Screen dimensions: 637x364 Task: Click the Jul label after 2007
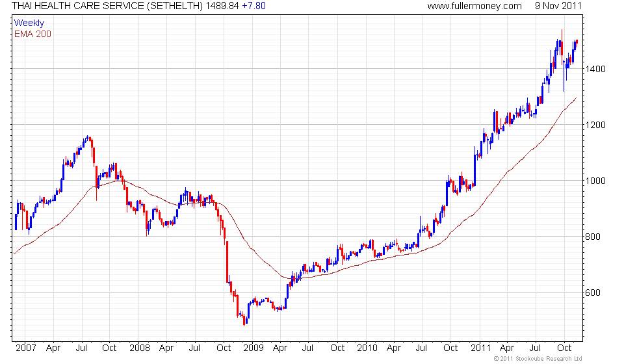coord(81,348)
